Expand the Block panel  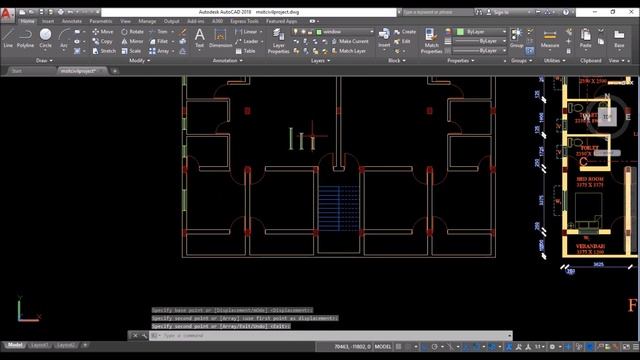tap(396, 60)
